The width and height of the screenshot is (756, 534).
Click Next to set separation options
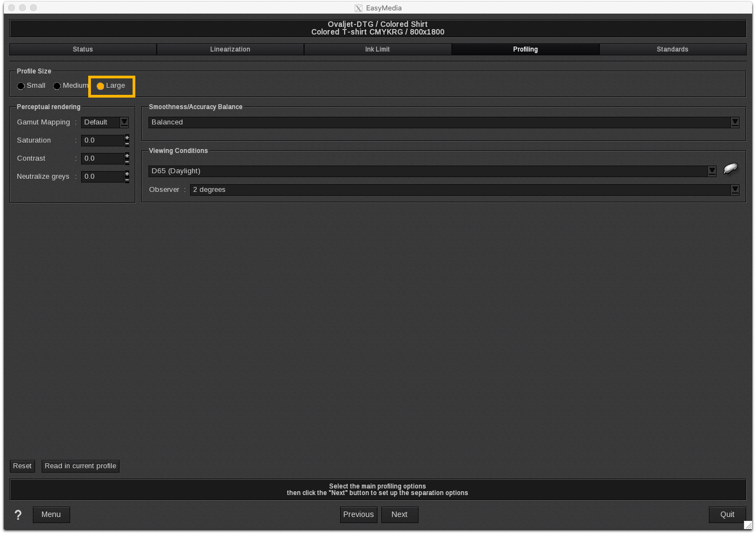click(x=399, y=514)
